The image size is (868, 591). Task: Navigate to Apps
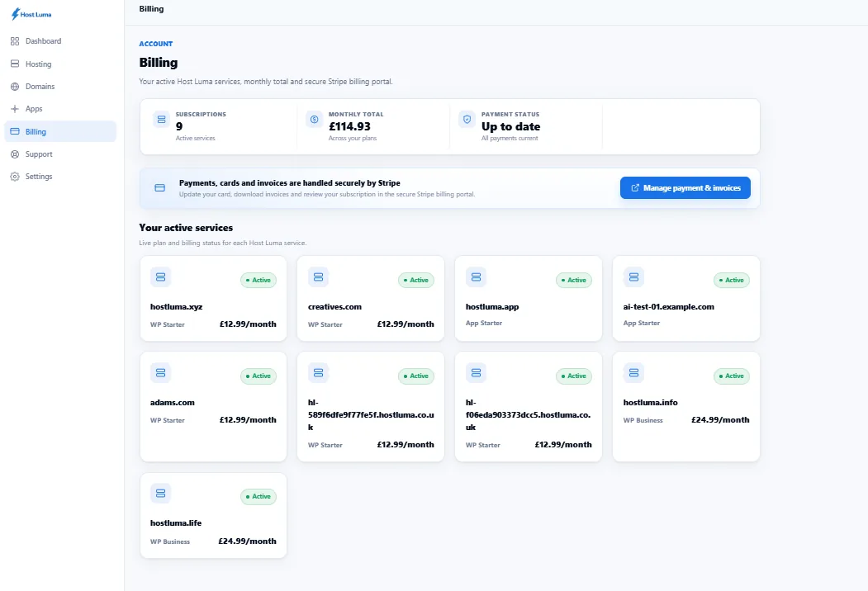60,108
